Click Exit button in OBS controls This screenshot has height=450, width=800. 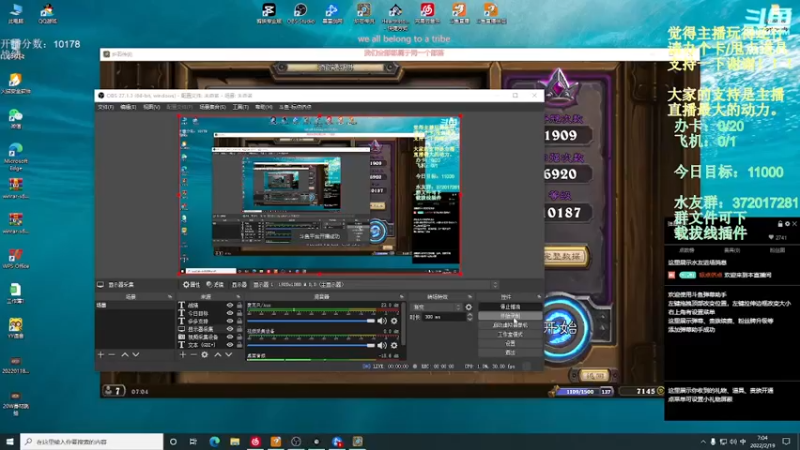coord(510,353)
